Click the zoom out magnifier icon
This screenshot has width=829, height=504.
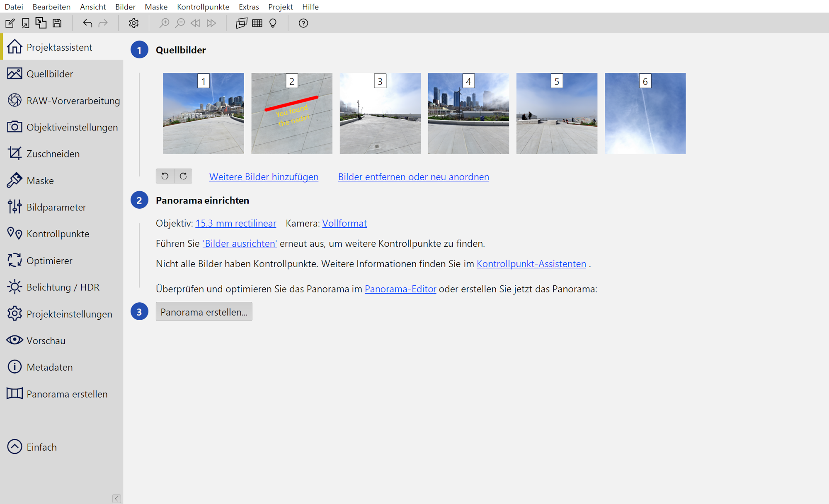tap(180, 23)
